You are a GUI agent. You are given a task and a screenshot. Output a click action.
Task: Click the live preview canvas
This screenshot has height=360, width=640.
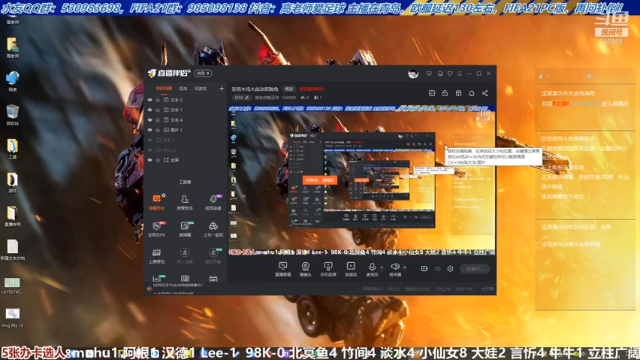[362, 181]
